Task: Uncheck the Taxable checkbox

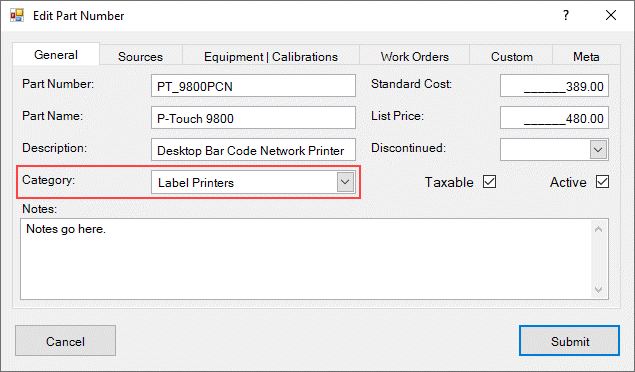Action: click(489, 182)
